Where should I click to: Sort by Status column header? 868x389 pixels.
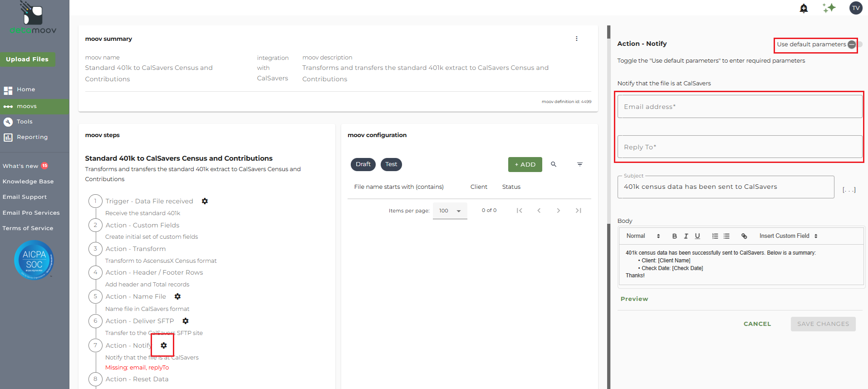(511, 187)
